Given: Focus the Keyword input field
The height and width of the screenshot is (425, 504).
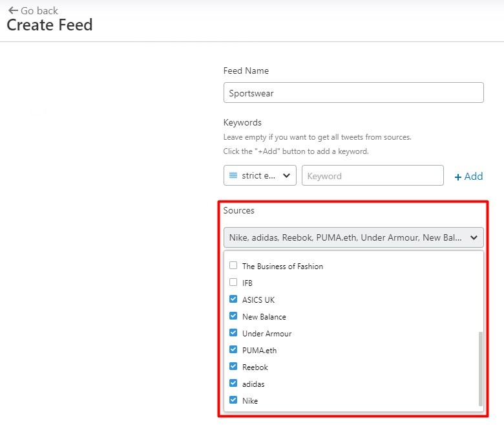Looking at the screenshot, I should [x=373, y=175].
